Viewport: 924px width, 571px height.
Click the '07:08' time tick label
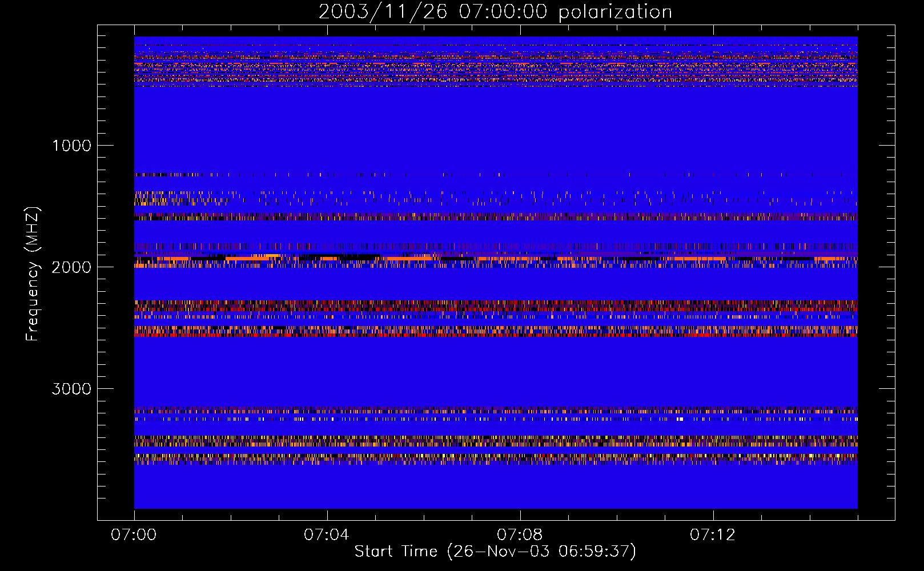click(520, 535)
